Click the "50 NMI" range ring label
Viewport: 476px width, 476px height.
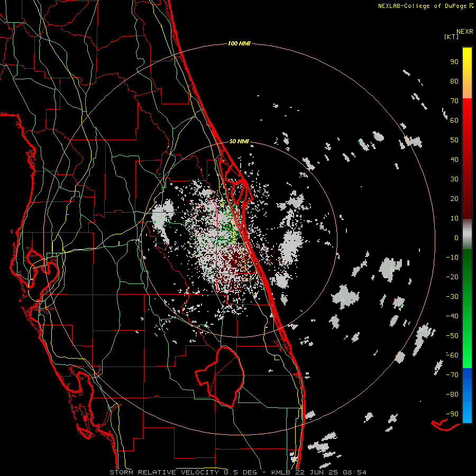(x=239, y=141)
